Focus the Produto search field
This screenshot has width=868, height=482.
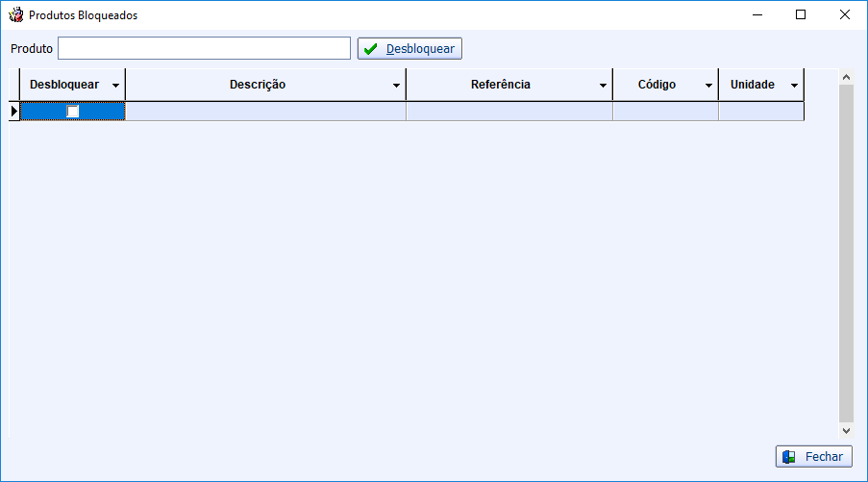(204, 48)
